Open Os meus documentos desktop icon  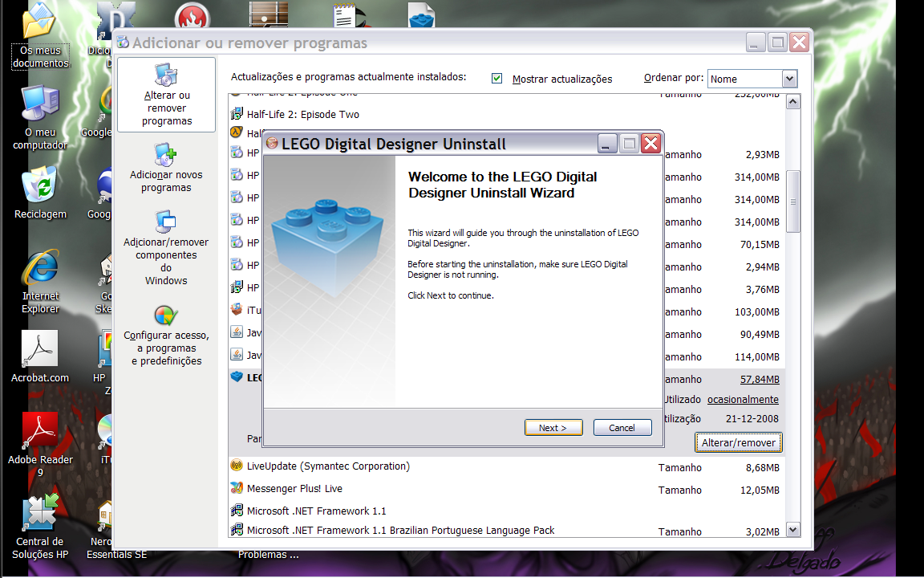click(x=40, y=35)
